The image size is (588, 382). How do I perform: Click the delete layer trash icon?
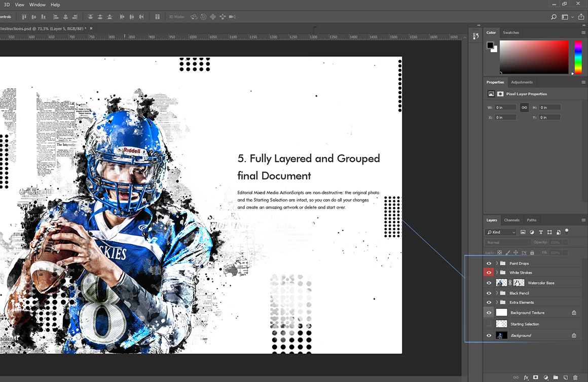(575, 377)
